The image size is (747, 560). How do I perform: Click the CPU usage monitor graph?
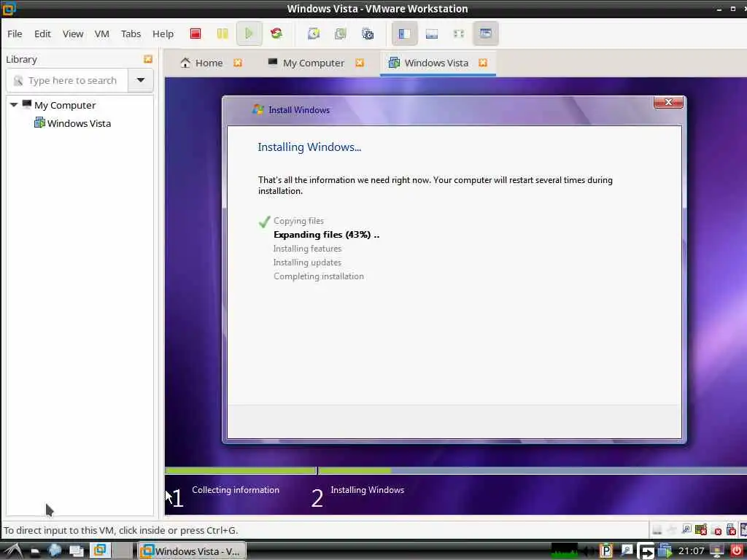click(565, 551)
